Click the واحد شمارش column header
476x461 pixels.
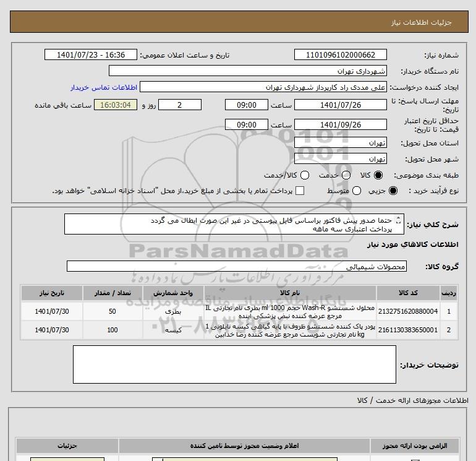[173, 293]
